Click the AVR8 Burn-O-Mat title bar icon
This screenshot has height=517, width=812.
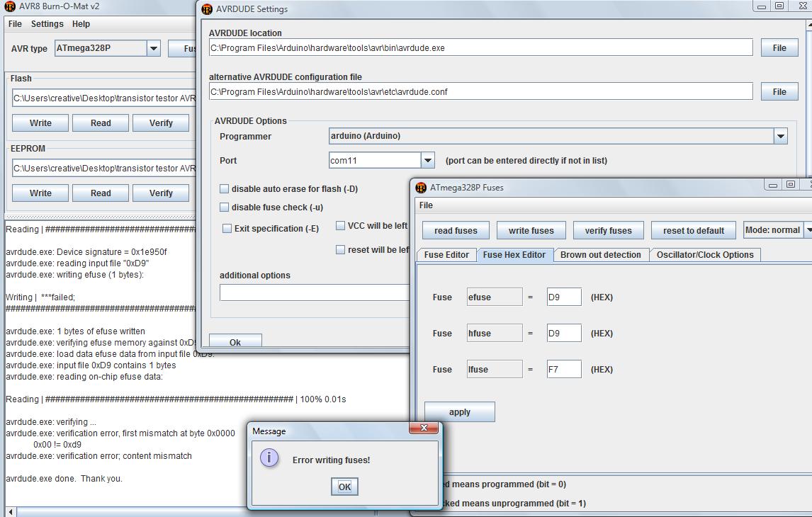(x=10, y=6)
